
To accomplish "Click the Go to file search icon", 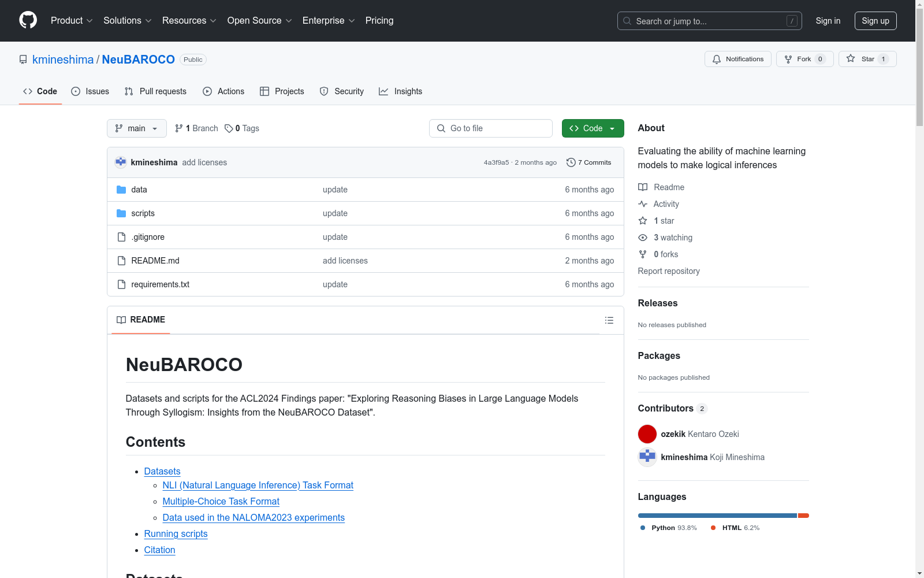I will (441, 128).
